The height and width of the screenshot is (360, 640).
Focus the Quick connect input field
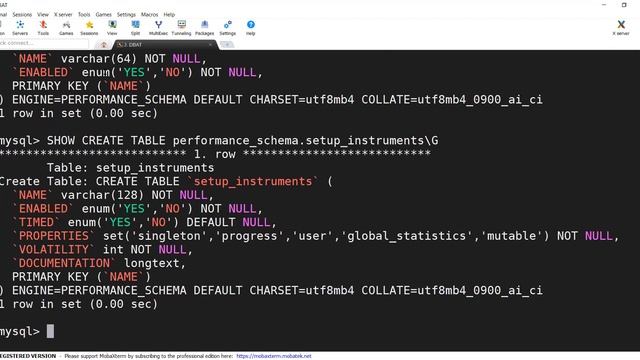pyautogui.click(x=43, y=43)
